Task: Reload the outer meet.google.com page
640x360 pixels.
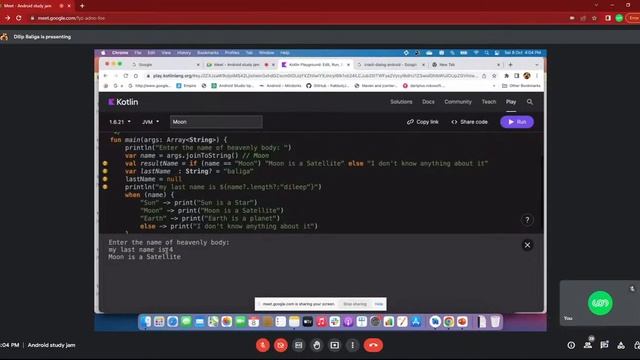Action: [19, 18]
